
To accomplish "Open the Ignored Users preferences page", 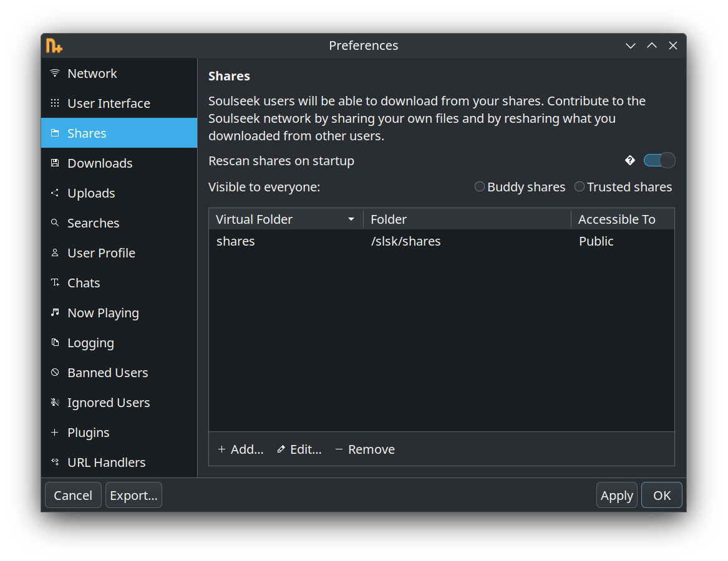I will (x=119, y=402).
